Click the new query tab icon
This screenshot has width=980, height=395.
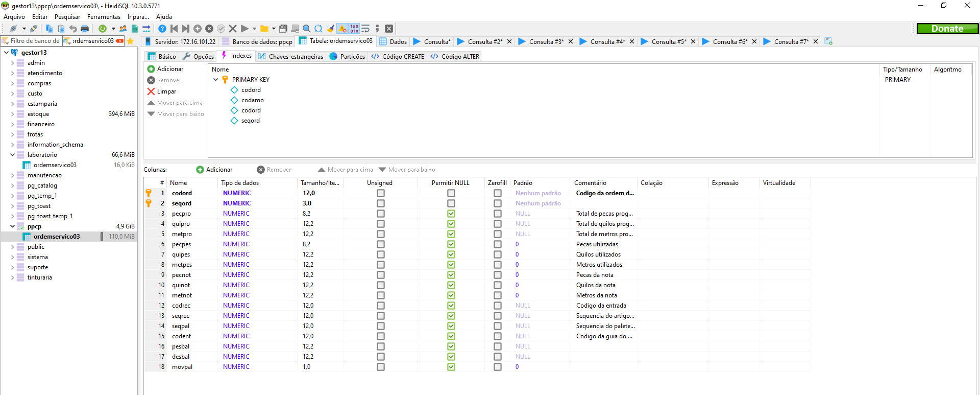pos(828,41)
